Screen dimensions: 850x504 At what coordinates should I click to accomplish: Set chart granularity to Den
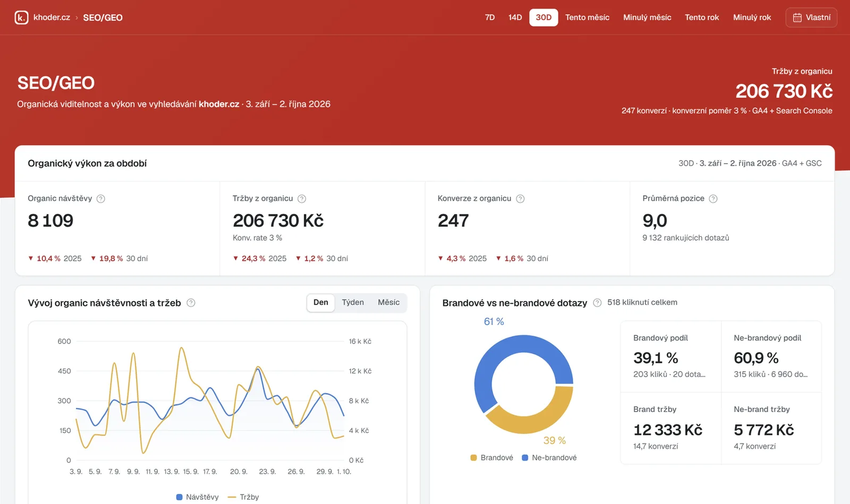click(x=321, y=303)
